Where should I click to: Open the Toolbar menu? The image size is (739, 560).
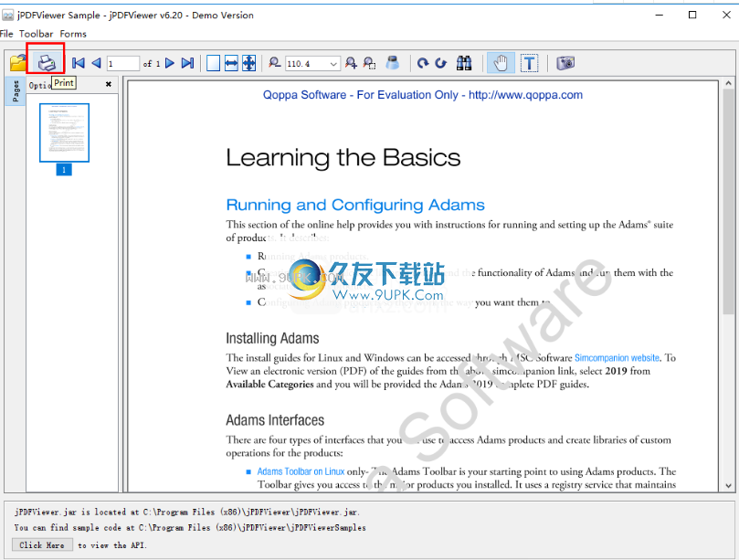pos(37,34)
